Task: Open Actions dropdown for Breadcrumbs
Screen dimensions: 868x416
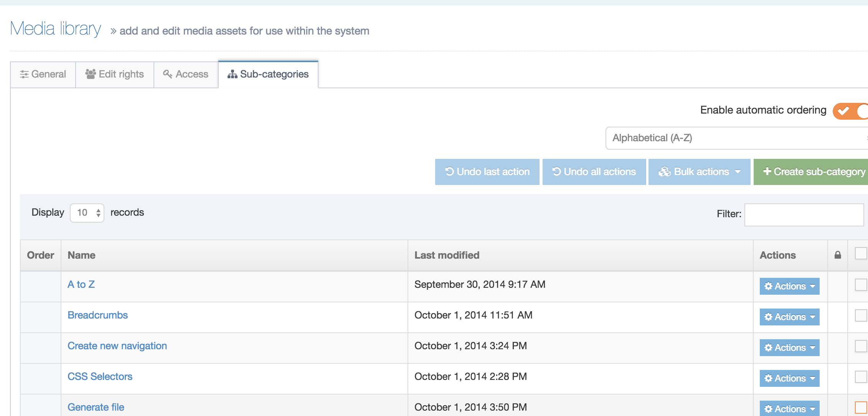Action: [x=789, y=317]
